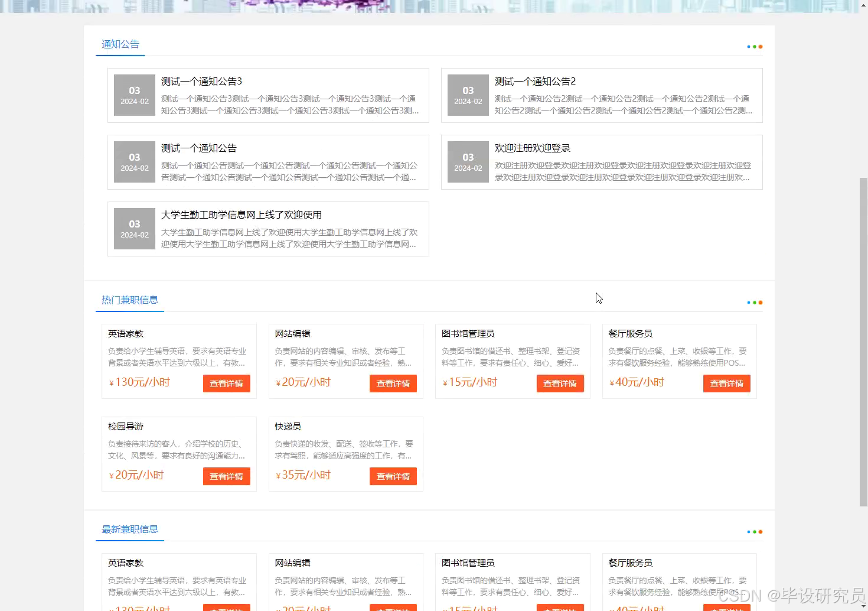Open the 欢迎注册欢迎登录 notice
The width and height of the screenshot is (868, 611).
coord(533,148)
